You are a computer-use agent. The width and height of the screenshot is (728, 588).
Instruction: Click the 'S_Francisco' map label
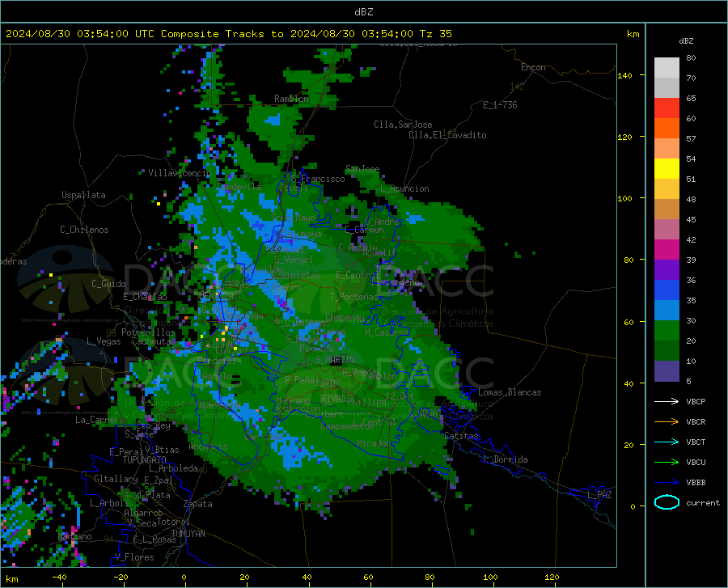pyautogui.click(x=318, y=179)
